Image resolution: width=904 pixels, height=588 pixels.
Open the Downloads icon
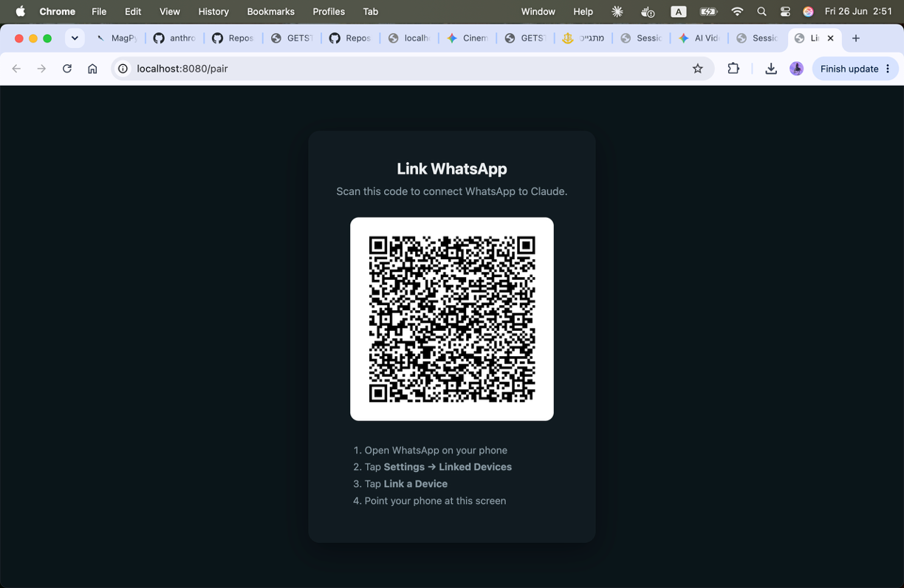click(x=771, y=69)
